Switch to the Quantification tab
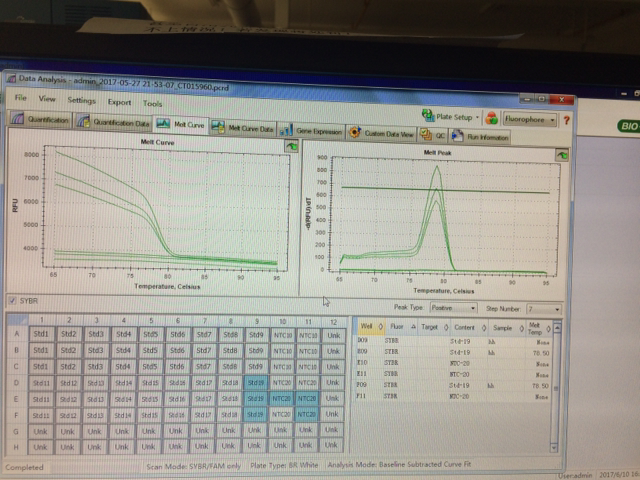 (40, 119)
